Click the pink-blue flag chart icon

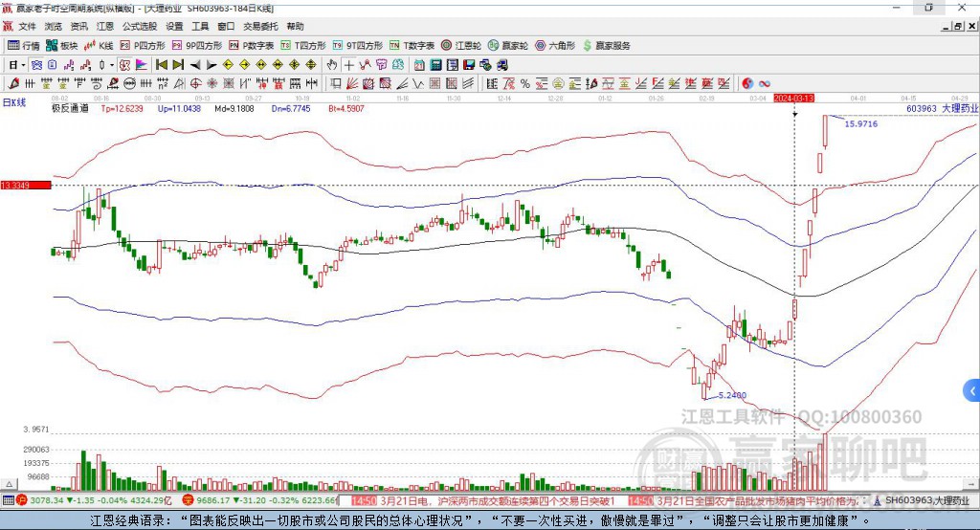pos(142,64)
